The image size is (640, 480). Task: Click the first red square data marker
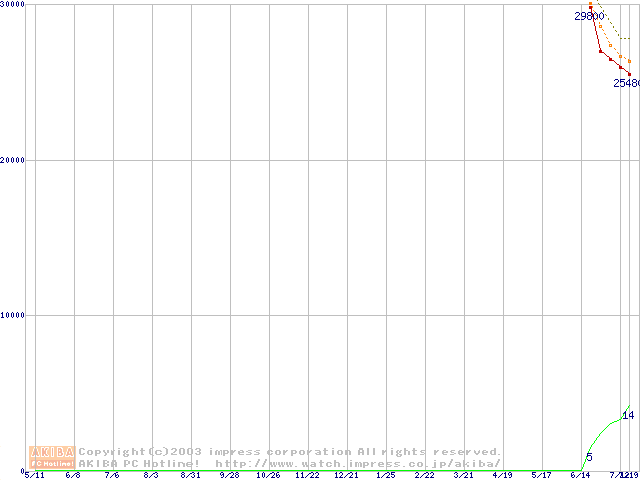(x=590, y=9)
